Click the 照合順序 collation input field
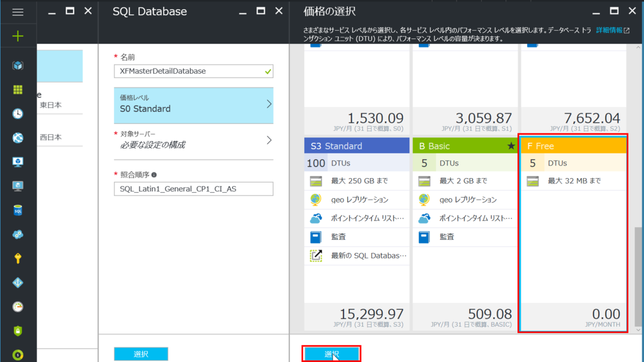This screenshot has height=362, width=644. pyautogui.click(x=194, y=189)
